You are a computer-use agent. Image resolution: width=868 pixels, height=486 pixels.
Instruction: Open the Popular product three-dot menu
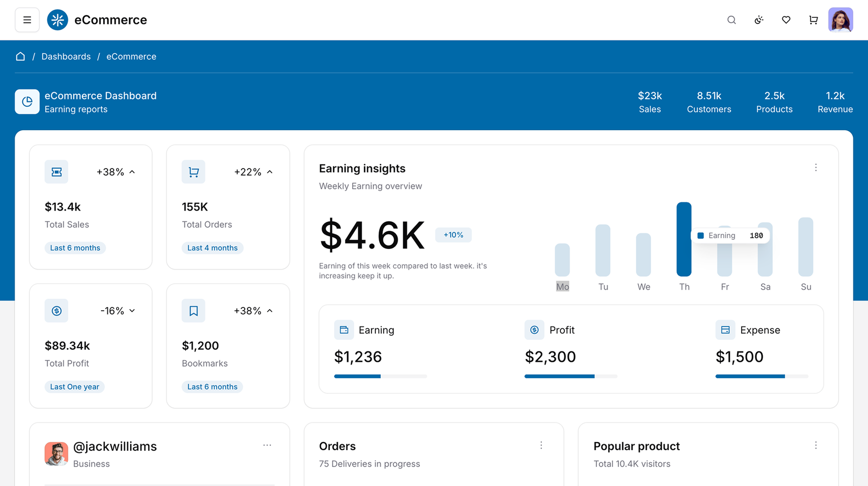(815, 445)
